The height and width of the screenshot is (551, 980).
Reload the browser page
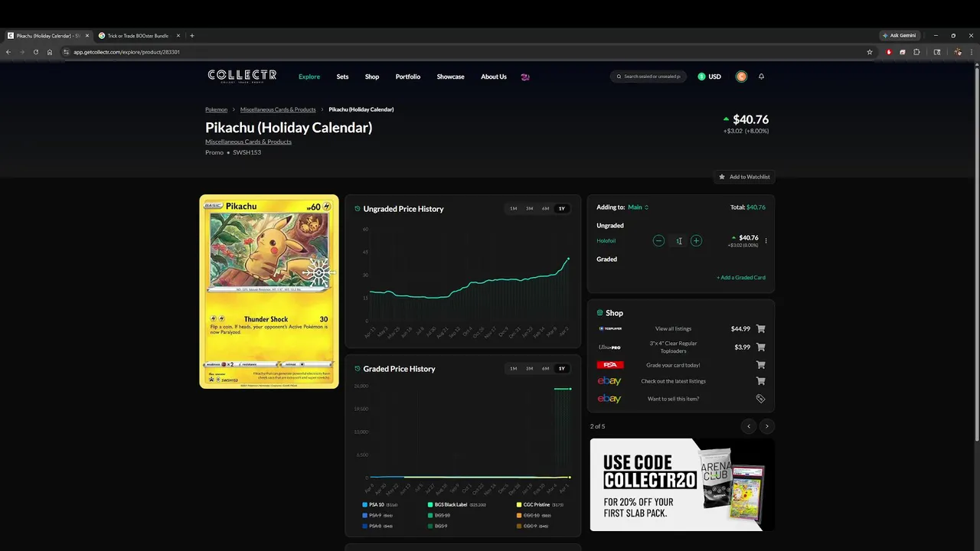35,52
